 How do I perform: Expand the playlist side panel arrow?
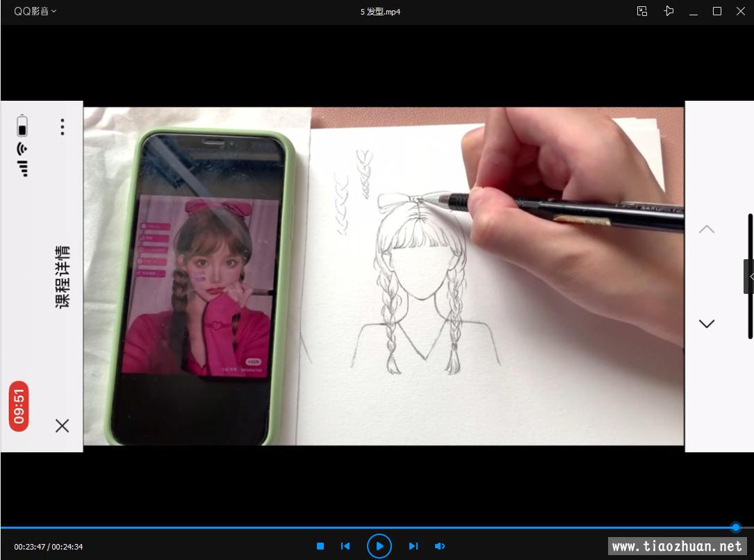tap(750, 277)
